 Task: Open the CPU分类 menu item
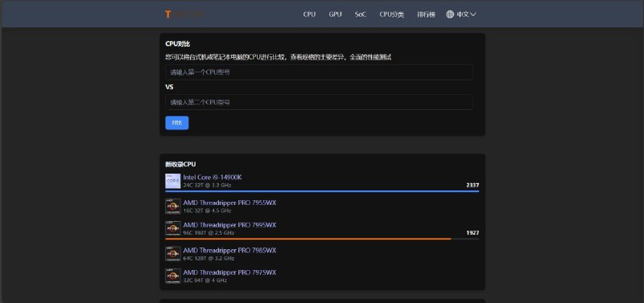(391, 14)
